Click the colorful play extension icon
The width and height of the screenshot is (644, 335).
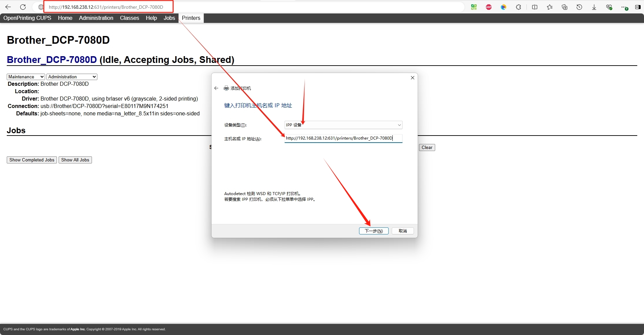pyautogui.click(x=504, y=7)
